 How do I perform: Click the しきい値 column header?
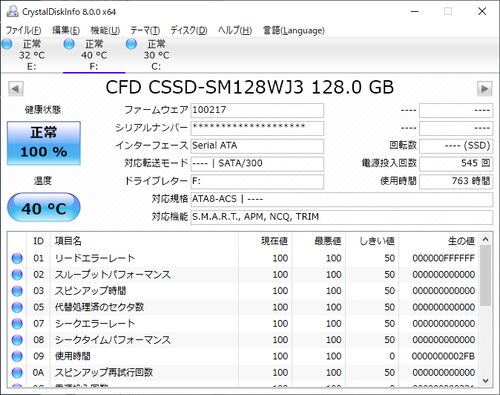pyautogui.click(x=372, y=241)
